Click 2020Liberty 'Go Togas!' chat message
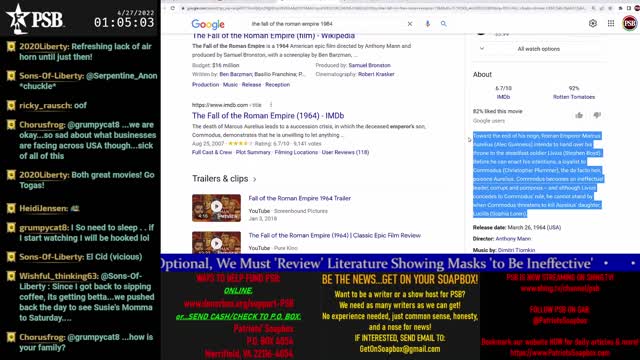The width and height of the screenshot is (640, 360). 87,180
